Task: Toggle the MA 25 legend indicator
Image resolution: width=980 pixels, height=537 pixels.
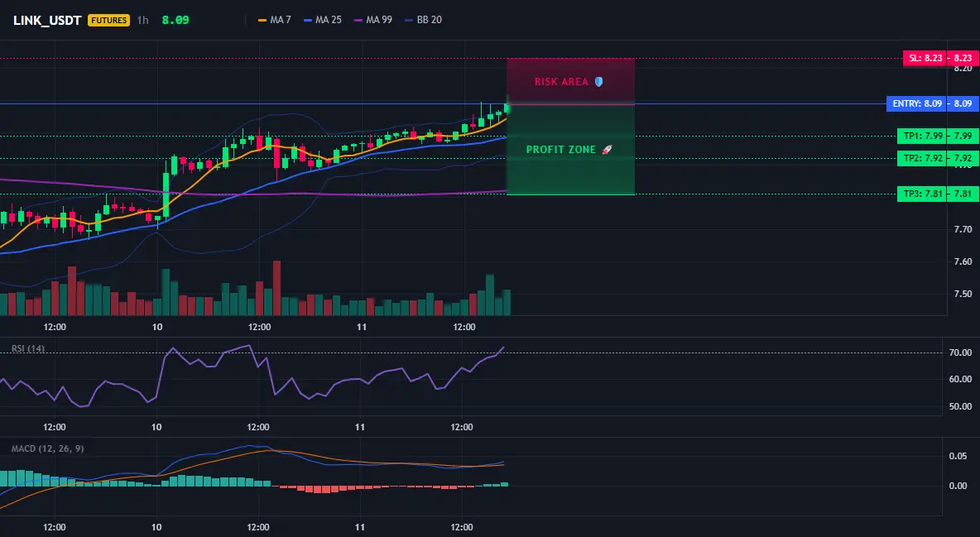Action: click(x=323, y=20)
